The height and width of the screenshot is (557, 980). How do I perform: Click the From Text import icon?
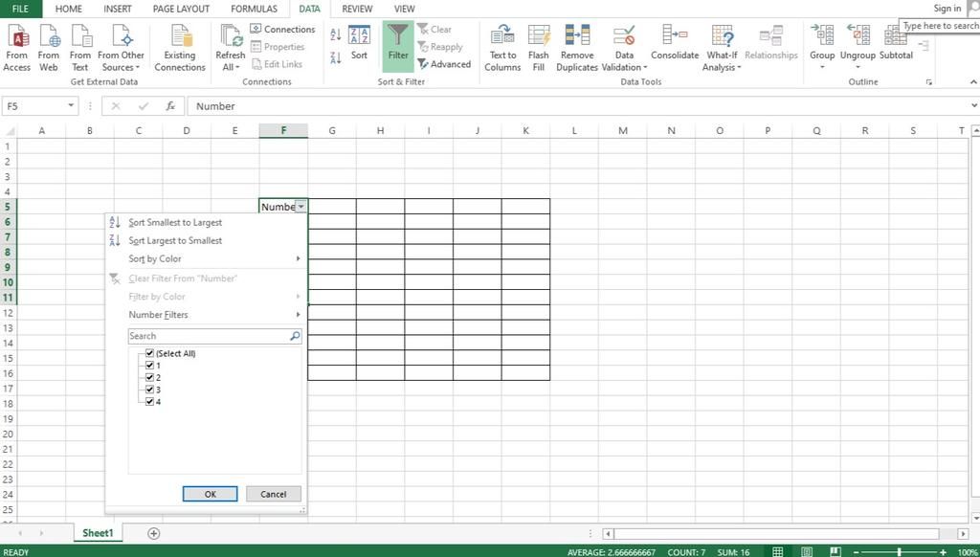point(80,36)
